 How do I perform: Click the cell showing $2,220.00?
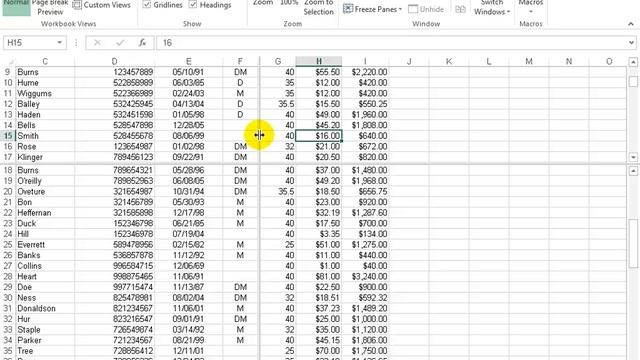tap(365, 72)
